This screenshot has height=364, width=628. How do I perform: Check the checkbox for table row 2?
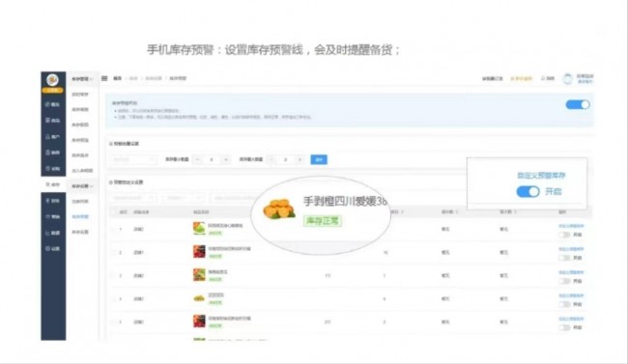pos(113,252)
